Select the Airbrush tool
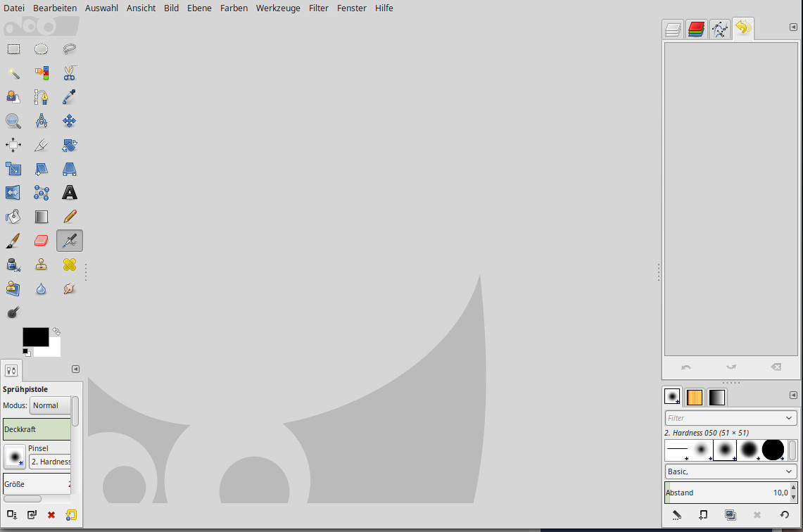This screenshot has height=532, width=803. 69,241
